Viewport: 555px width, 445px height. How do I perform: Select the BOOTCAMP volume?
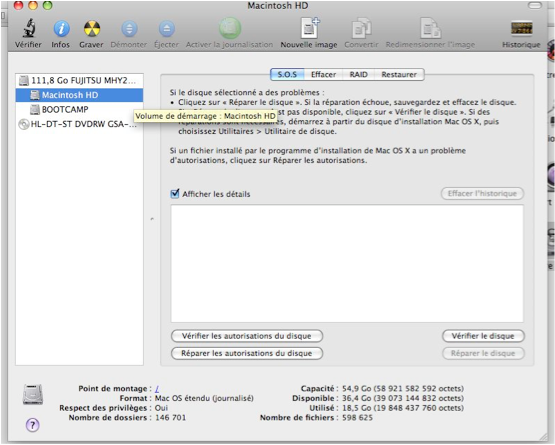point(79,109)
